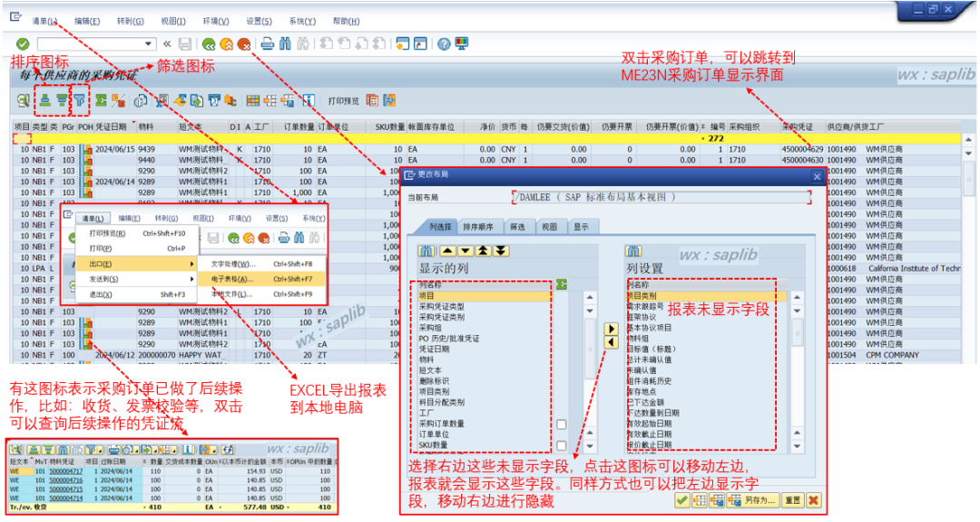Switch to the 排序顺序 tab
The image size is (980, 522).
coord(478,227)
